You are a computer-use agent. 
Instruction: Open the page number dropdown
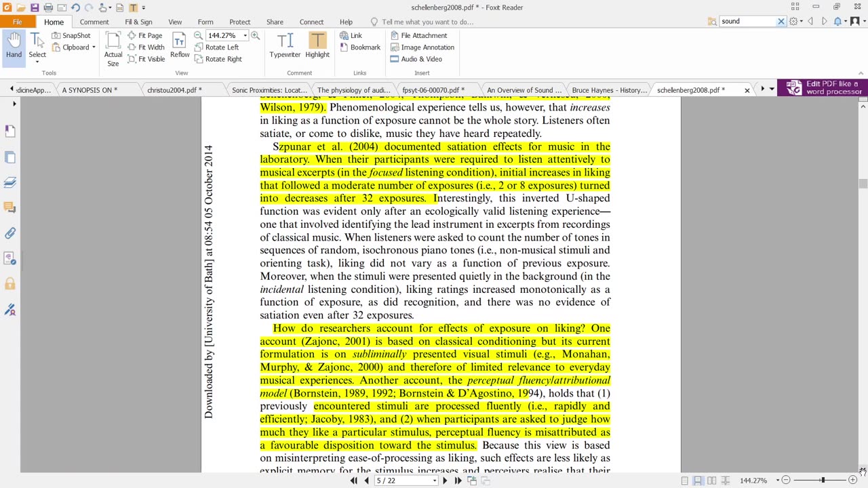435,481
